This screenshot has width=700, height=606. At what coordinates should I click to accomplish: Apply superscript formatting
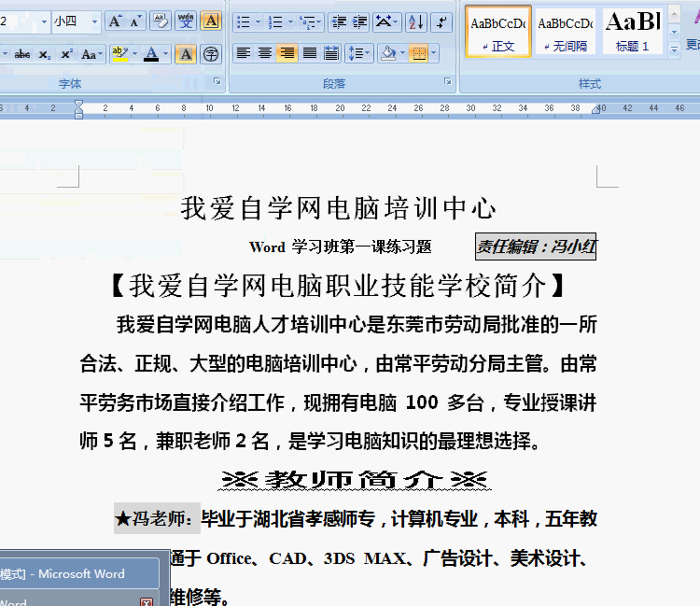(66, 54)
